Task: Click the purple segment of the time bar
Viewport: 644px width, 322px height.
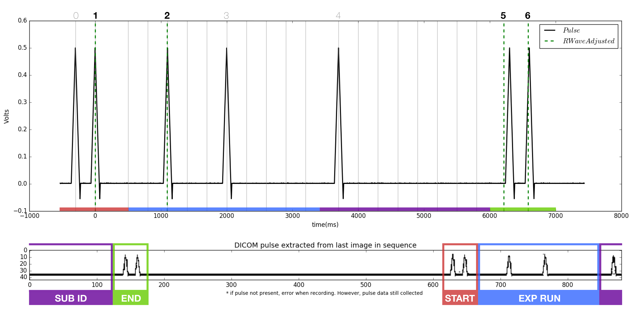Action: pos(405,209)
